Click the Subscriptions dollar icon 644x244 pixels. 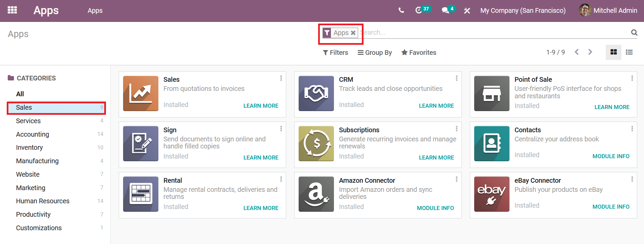click(x=316, y=144)
